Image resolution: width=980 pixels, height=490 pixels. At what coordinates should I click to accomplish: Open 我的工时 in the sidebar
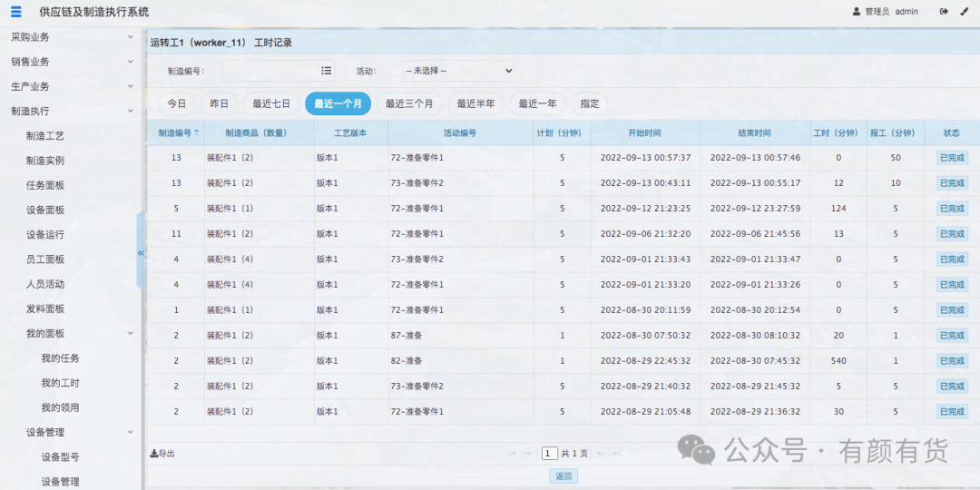(x=60, y=383)
